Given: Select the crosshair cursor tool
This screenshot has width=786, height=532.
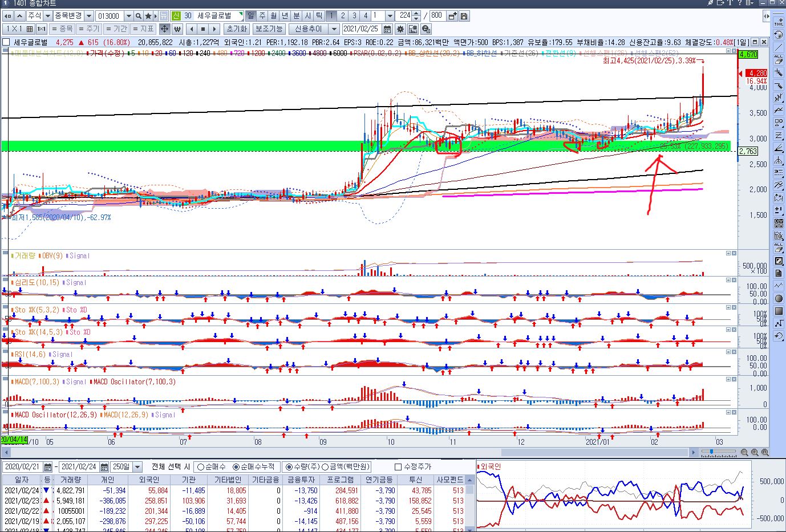Looking at the screenshot, I should pyautogui.click(x=164, y=29).
